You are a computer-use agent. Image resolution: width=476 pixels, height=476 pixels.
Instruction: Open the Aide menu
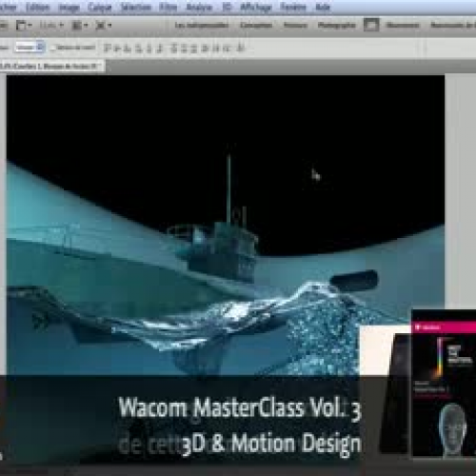point(323,8)
